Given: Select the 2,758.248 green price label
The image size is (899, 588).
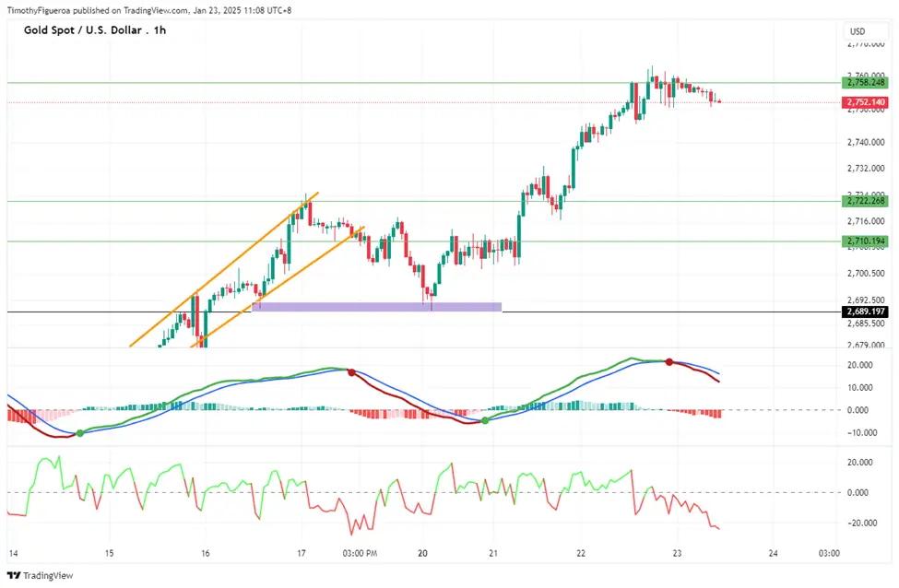Looking at the screenshot, I should pos(866,83).
